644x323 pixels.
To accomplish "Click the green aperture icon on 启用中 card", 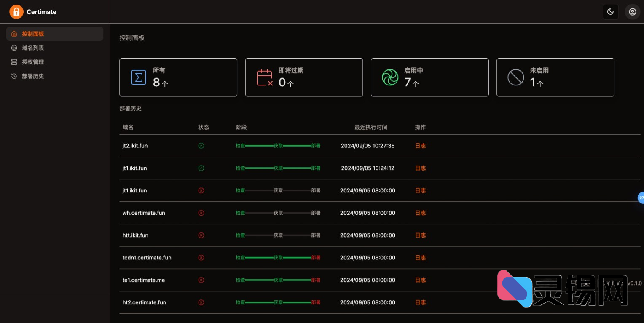I will [390, 77].
